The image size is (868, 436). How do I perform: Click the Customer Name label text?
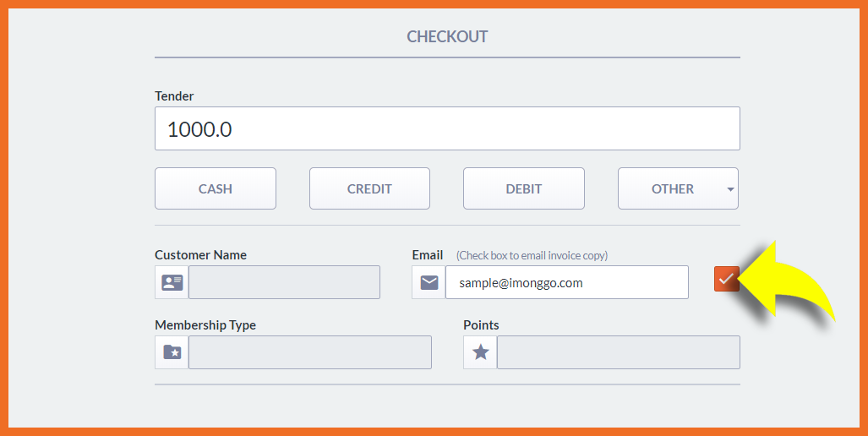[x=200, y=254]
